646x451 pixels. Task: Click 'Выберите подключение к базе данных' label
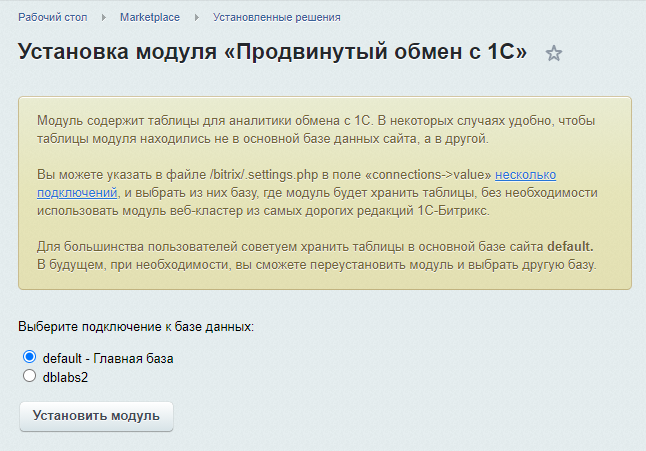tap(137, 327)
